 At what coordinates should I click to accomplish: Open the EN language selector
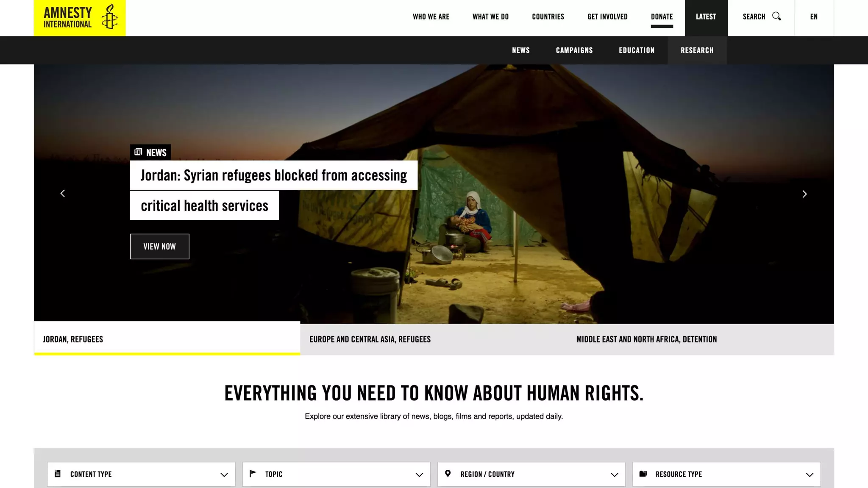pyautogui.click(x=814, y=17)
